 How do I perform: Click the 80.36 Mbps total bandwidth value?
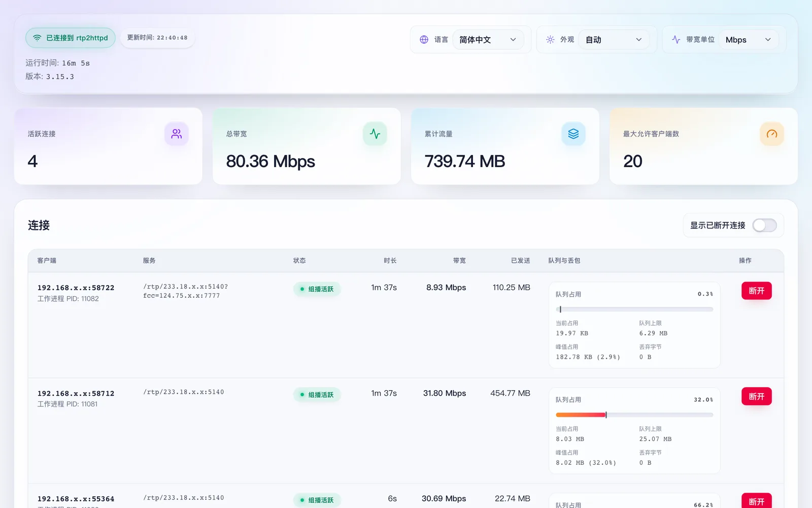pos(270,162)
